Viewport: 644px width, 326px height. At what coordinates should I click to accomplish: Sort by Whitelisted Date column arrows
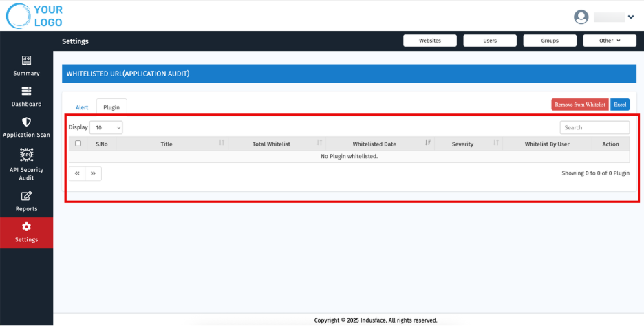[428, 143]
